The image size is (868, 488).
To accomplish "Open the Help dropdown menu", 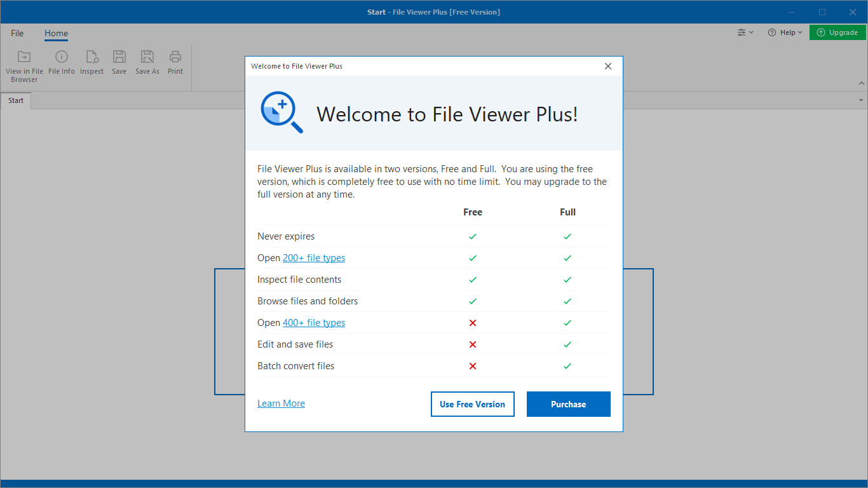I will (785, 32).
